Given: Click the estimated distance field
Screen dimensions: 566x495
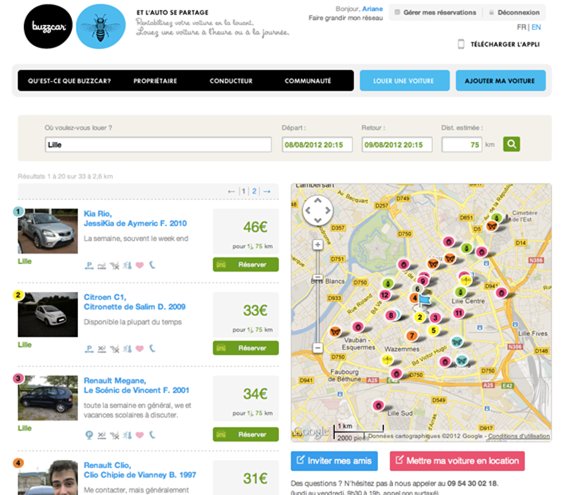Looking at the screenshot, I should coord(462,144).
